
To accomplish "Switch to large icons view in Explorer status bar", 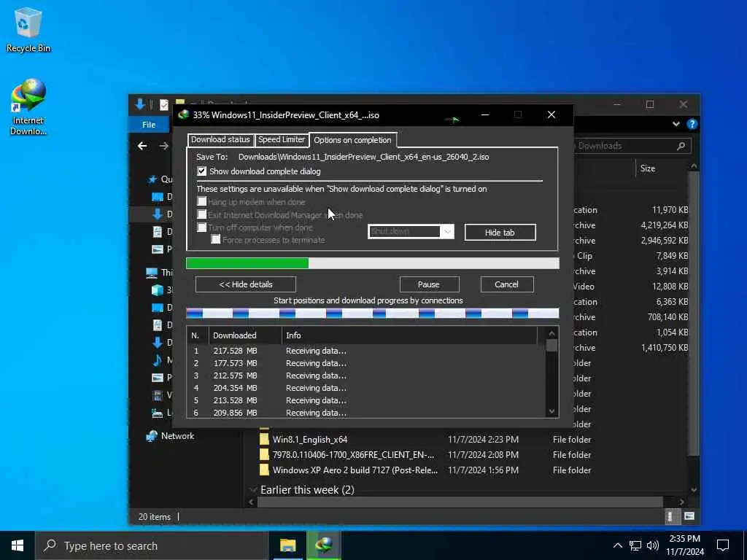I will [689, 516].
